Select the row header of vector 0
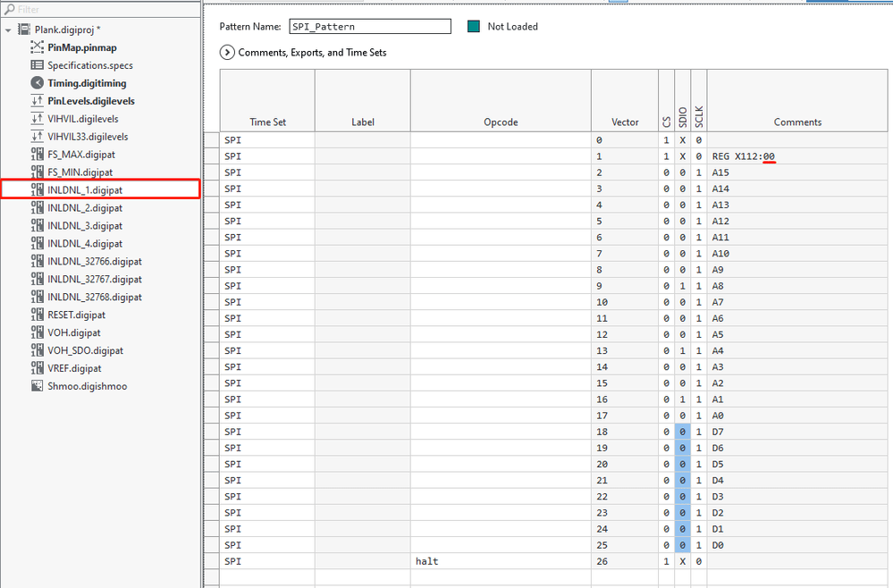The image size is (893, 588). [212, 140]
